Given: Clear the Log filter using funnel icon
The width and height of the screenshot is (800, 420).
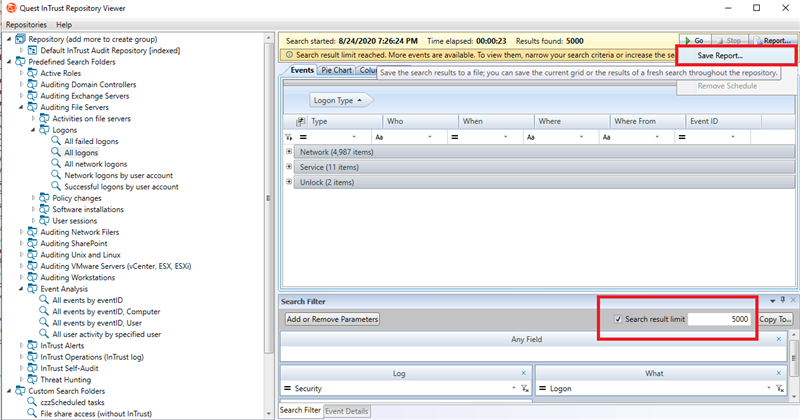Looking at the screenshot, I should (x=524, y=388).
